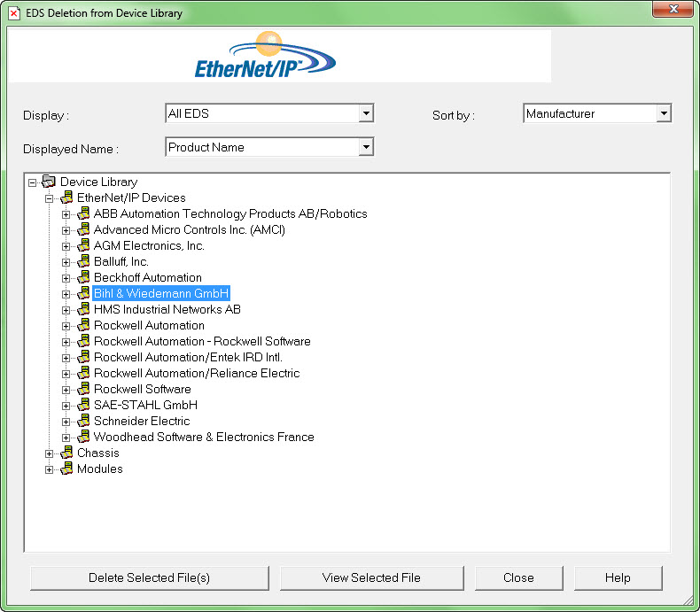The width and height of the screenshot is (700, 612).
Task: Click the HMS Industrial Networks AB icon
Action: tap(83, 309)
